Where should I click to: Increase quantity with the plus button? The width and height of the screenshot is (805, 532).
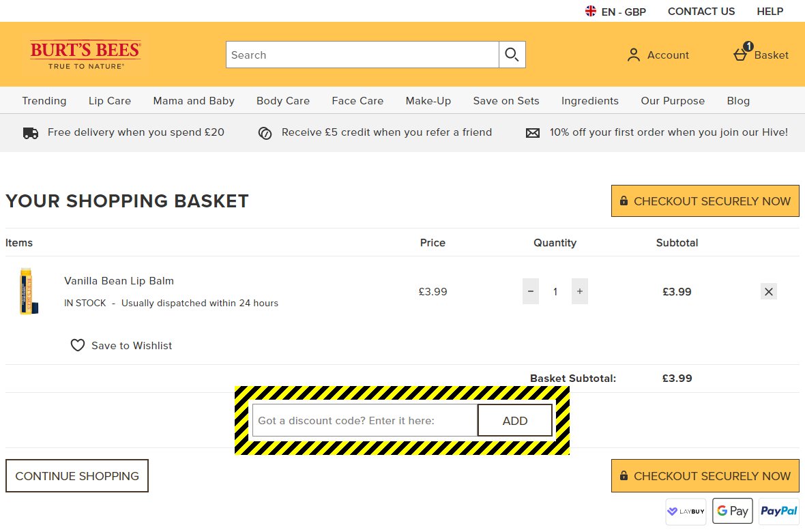pos(580,291)
